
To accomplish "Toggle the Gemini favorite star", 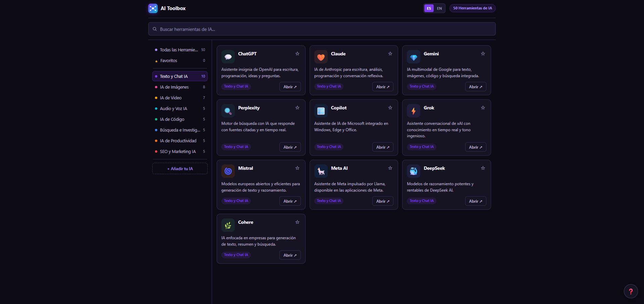I will 483,54.
